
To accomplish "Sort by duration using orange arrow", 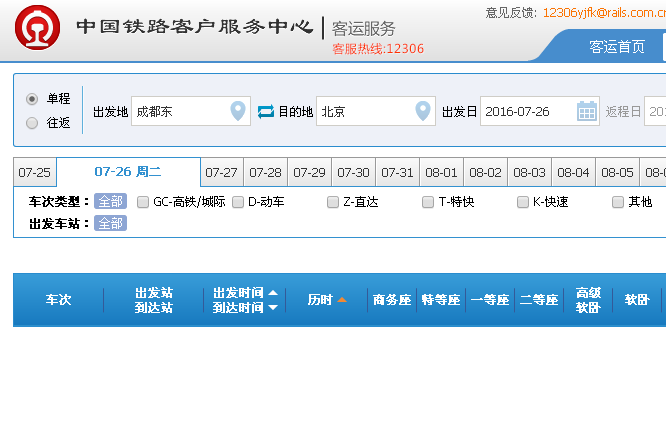I will click(x=342, y=300).
